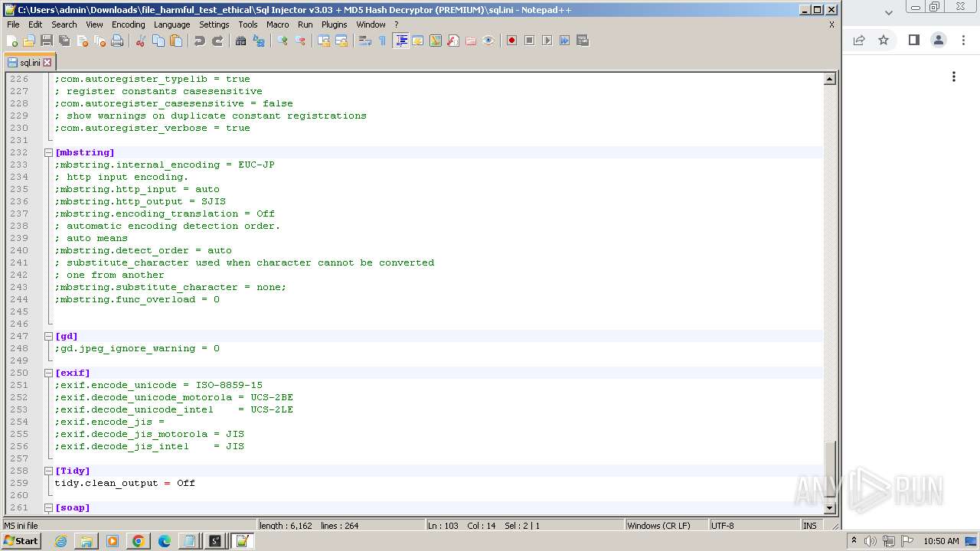Zoom in with the toolbar icon
980x551 pixels.
[x=283, y=41]
